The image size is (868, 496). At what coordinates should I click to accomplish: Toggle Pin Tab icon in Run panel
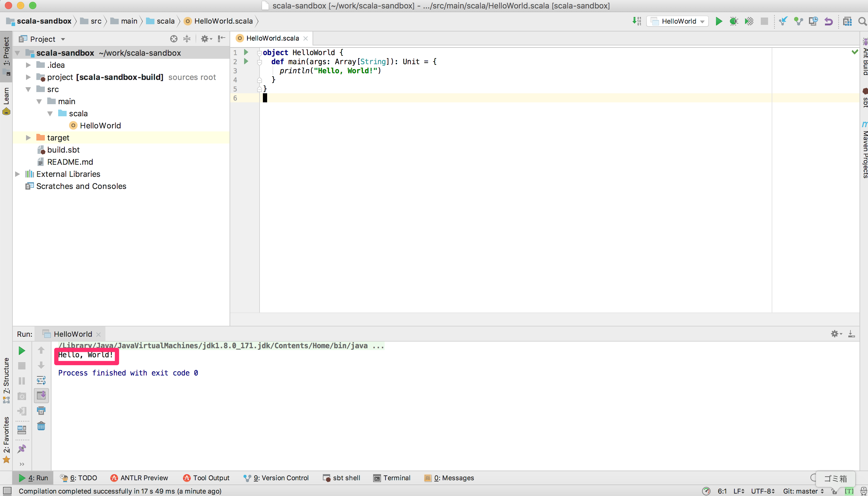[22, 449]
